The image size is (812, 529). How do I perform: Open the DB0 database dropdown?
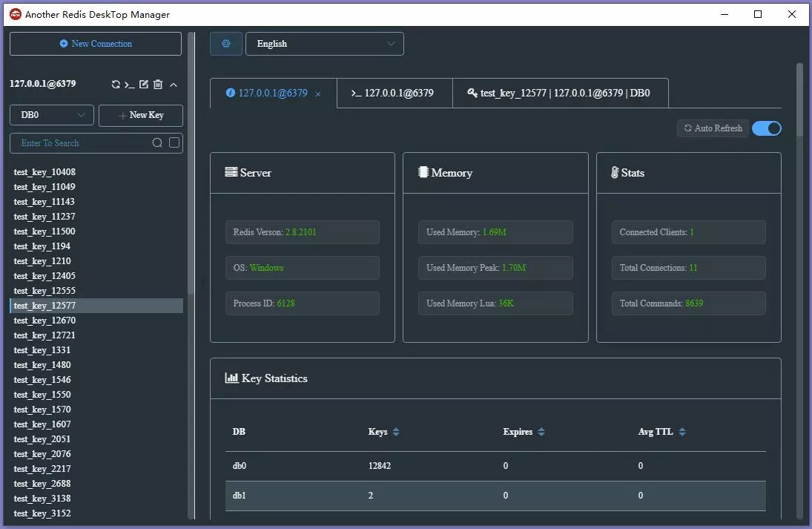51,115
